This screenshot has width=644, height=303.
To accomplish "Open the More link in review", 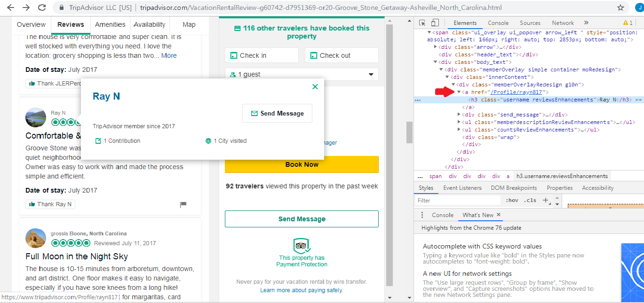I will coord(169,55).
